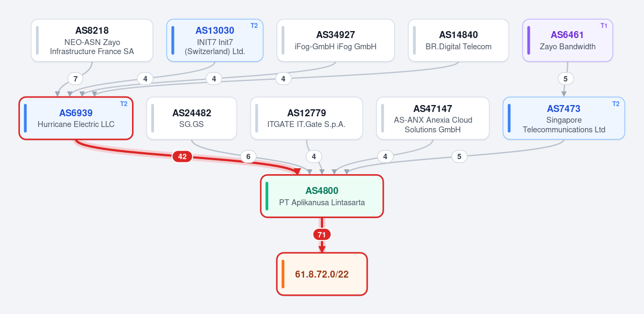644x314 pixels.
Task: Open the AS8218 NEO-ASN Zayo node
Action: (92, 41)
